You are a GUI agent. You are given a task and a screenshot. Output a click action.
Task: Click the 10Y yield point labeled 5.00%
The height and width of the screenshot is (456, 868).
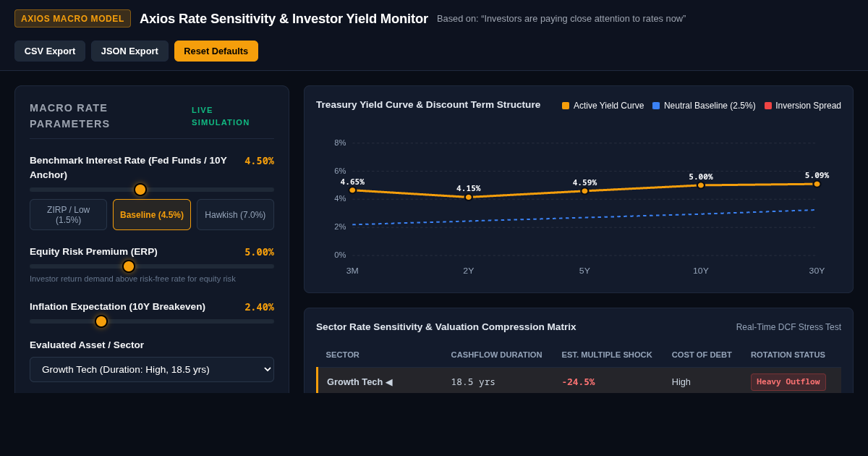701,185
